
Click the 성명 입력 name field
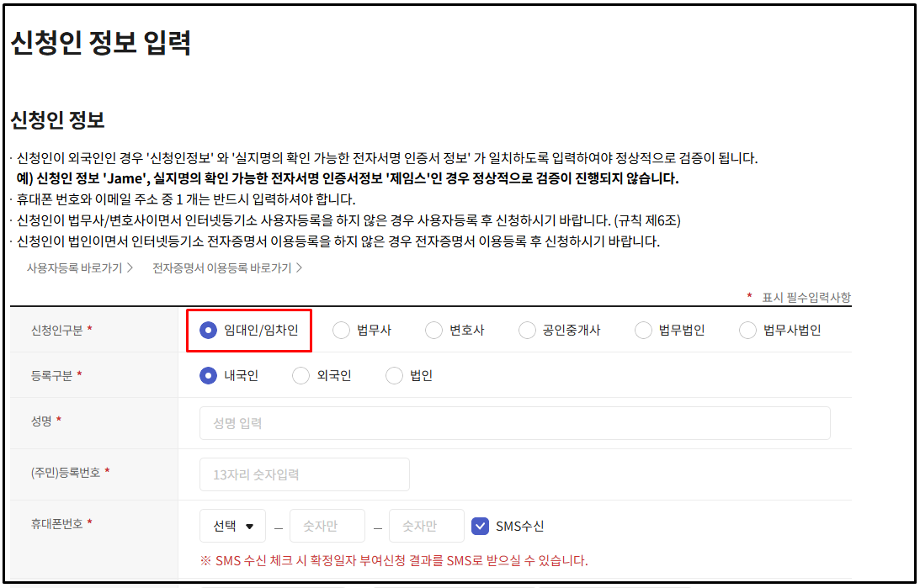click(x=514, y=423)
